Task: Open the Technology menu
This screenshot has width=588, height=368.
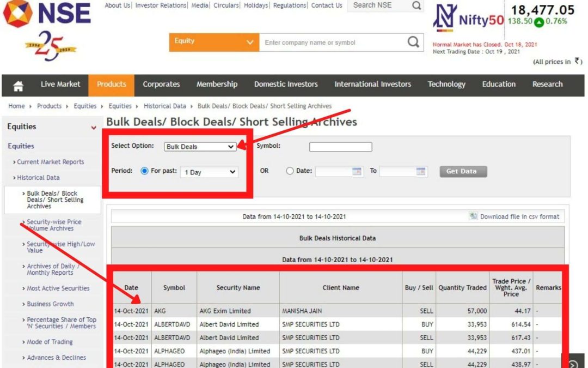Action: 446,84
